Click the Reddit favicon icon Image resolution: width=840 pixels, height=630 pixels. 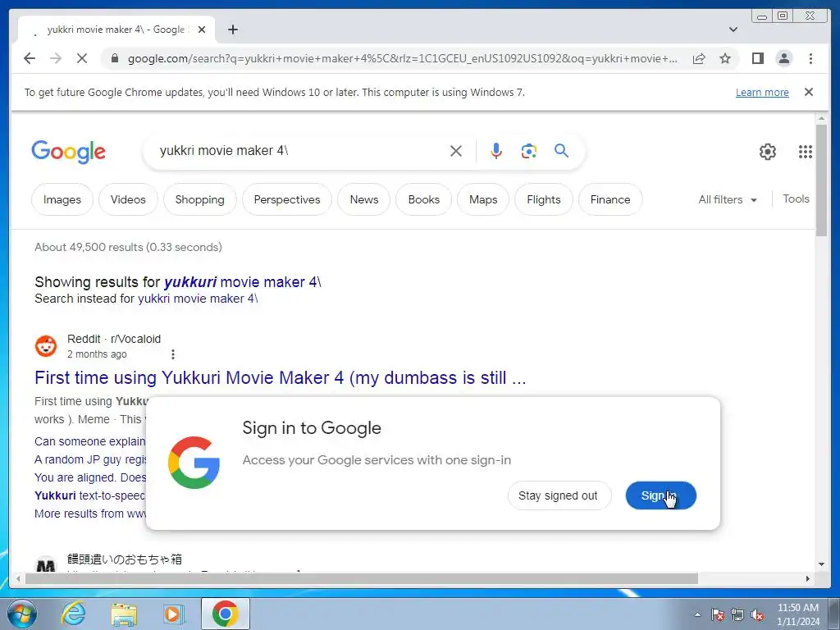click(46, 346)
